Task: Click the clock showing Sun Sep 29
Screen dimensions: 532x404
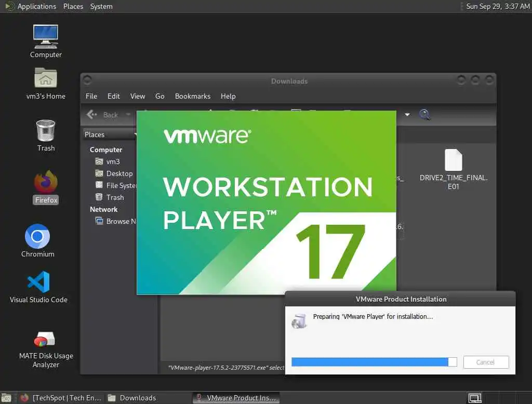Action: [498, 6]
